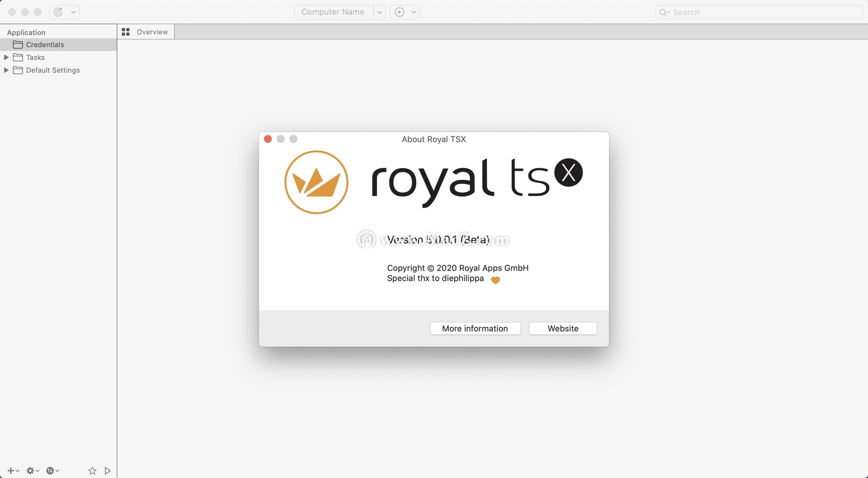Select the Default Settings folder

[x=58, y=70]
